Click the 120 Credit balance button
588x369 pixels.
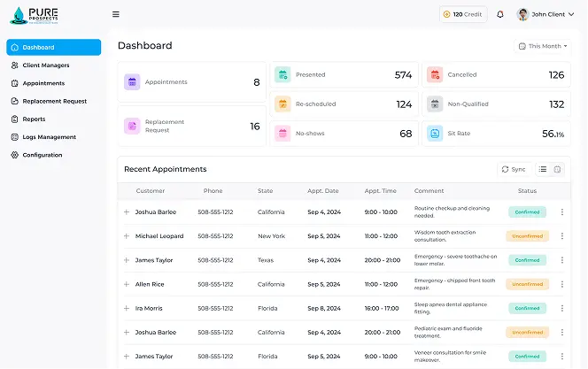point(463,14)
